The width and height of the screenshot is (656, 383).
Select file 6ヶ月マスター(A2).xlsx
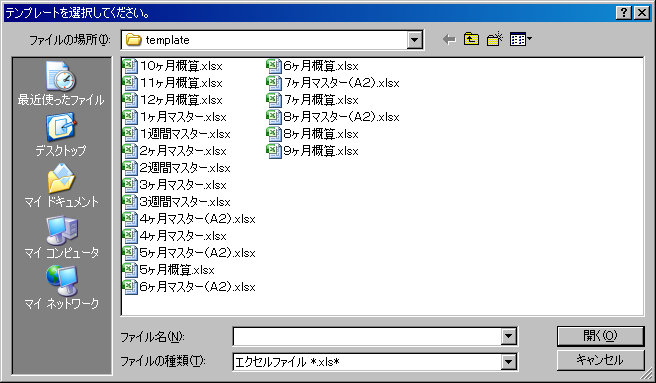click(x=189, y=287)
